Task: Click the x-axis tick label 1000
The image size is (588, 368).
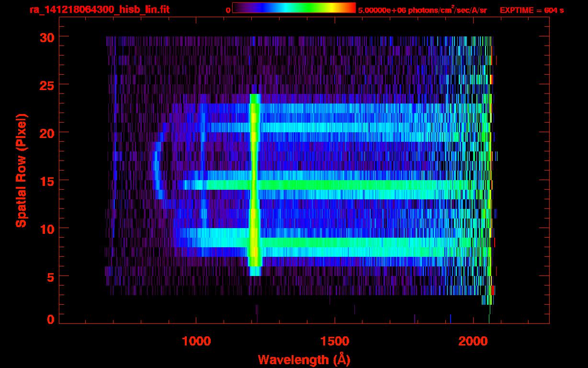Action: point(196,341)
